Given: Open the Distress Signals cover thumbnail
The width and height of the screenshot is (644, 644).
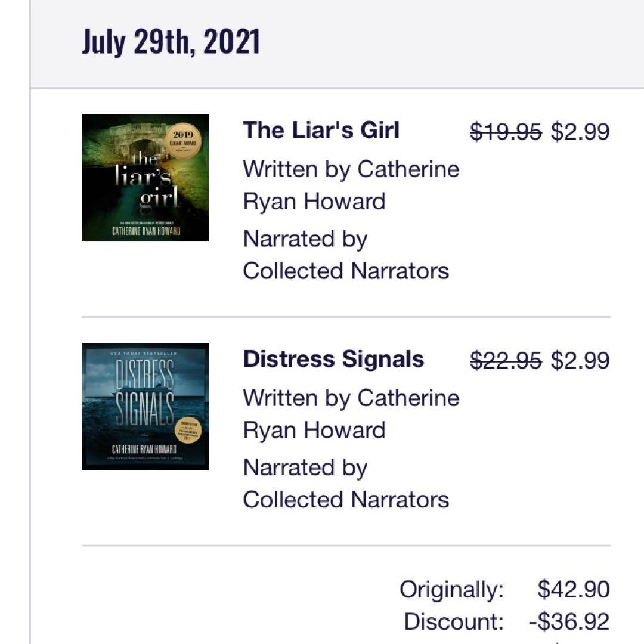Looking at the screenshot, I should click(145, 407).
